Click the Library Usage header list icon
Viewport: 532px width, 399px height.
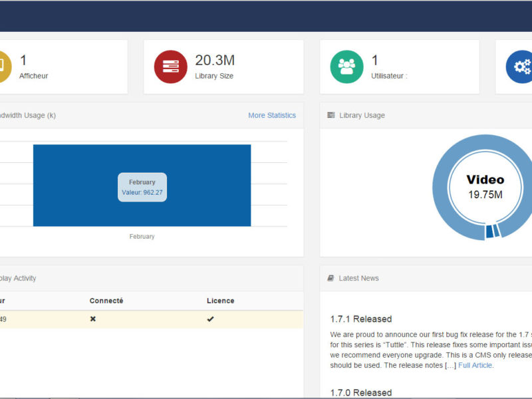click(331, 116)
